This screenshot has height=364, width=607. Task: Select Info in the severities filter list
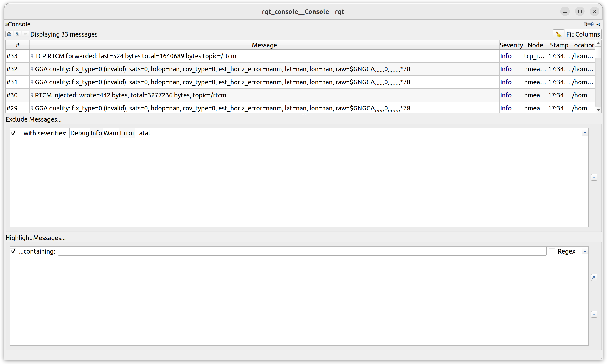[96, 133]
